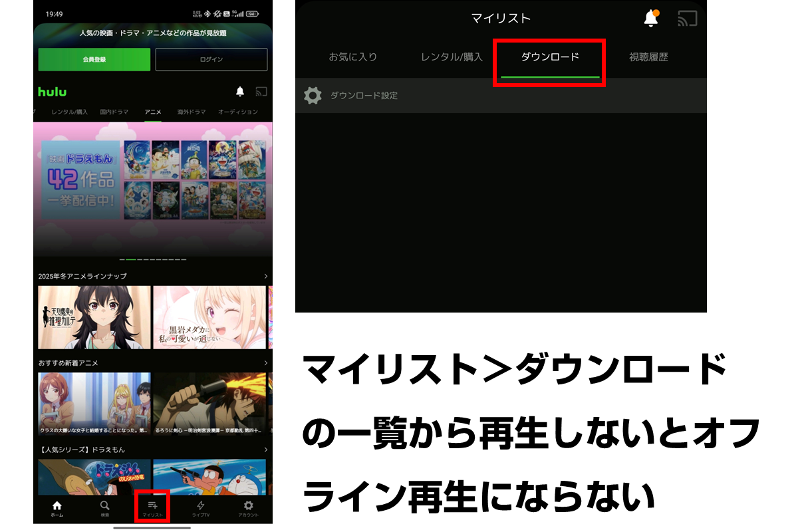Select レンタル/購入 category on home screen

(69, 112)
